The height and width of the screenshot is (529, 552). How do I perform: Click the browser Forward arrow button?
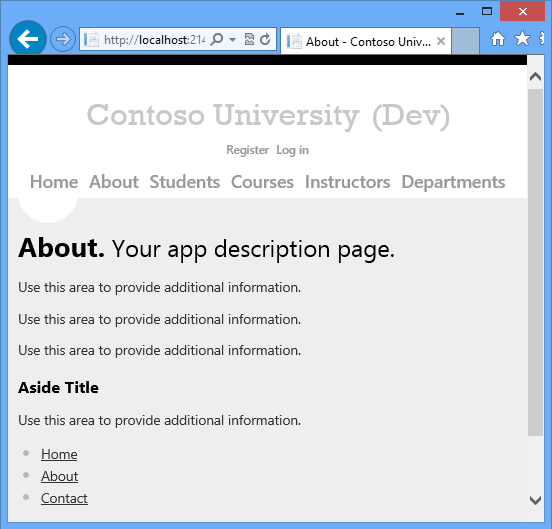pos(63,39)
